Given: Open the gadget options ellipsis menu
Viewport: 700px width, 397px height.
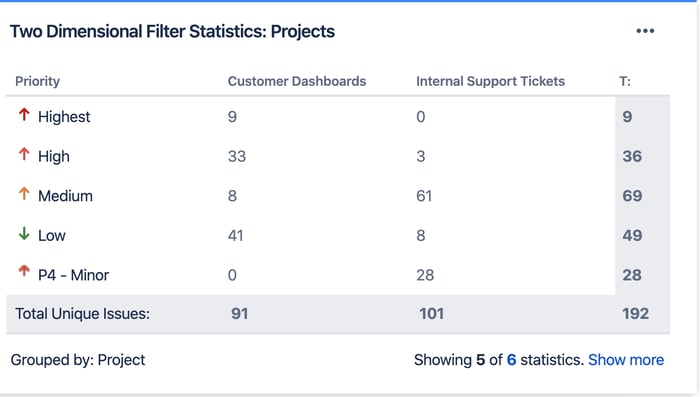Looking at the screenshot, I should pos(645,31).
